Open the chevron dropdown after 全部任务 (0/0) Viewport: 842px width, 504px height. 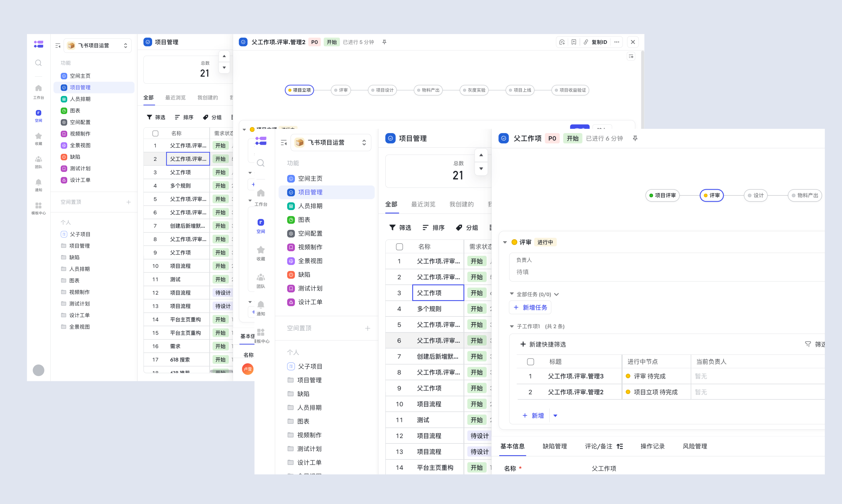click(x=557, y=294)
